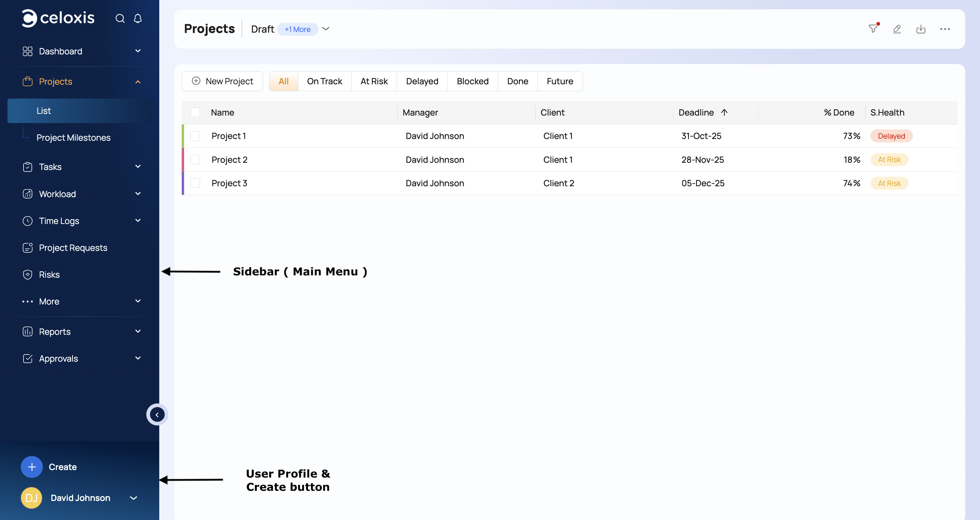Click the pencil edit icon in the header
The image size is (980, 520).
click(x=897, y=29)
